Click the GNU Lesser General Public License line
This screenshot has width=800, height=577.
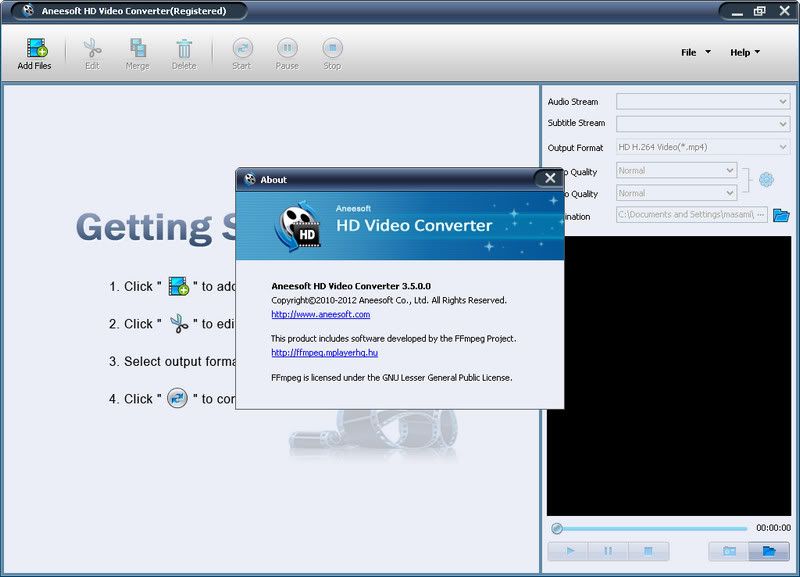pyautogui.click(x=392, y=378)
